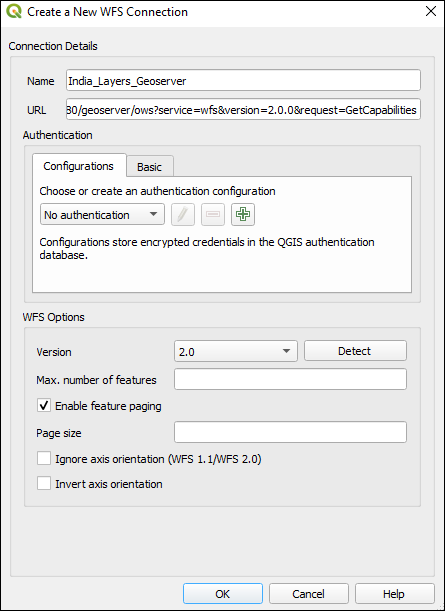Click the minus remove-configuration icon

(x=213, y=214)
